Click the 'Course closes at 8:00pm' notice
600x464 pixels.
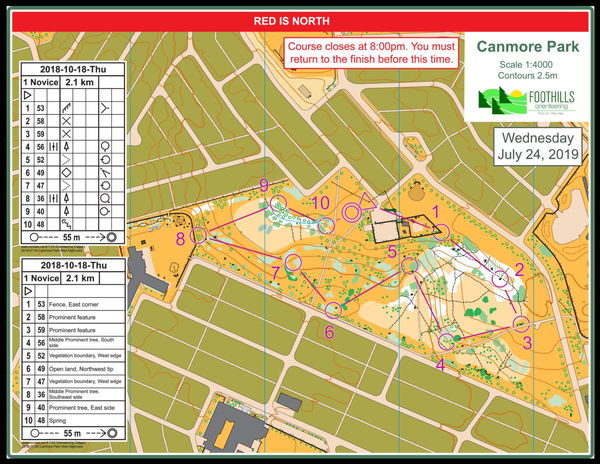click(371, 53)
